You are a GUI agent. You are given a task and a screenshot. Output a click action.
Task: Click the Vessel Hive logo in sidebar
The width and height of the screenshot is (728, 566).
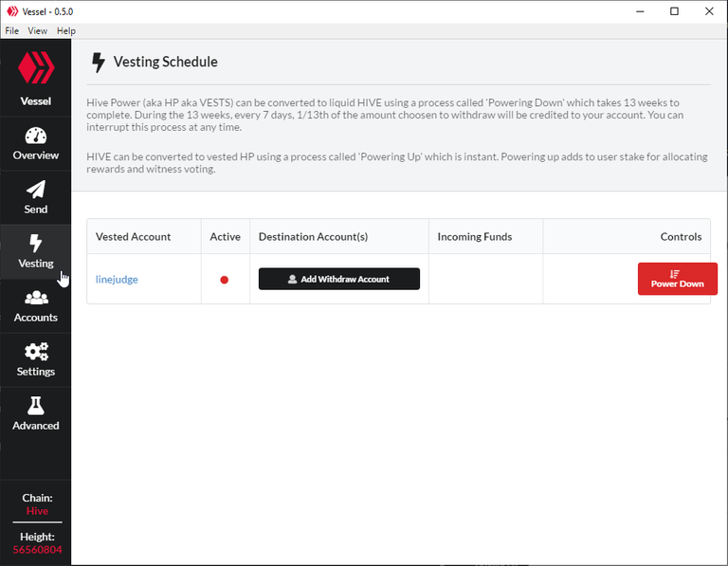(x=36, y=68)
